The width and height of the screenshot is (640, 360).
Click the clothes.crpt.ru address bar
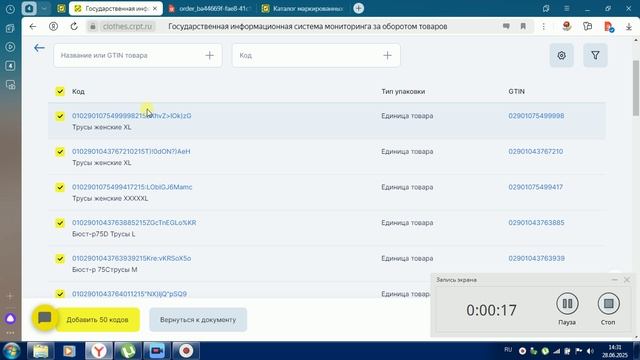point(127,27)
